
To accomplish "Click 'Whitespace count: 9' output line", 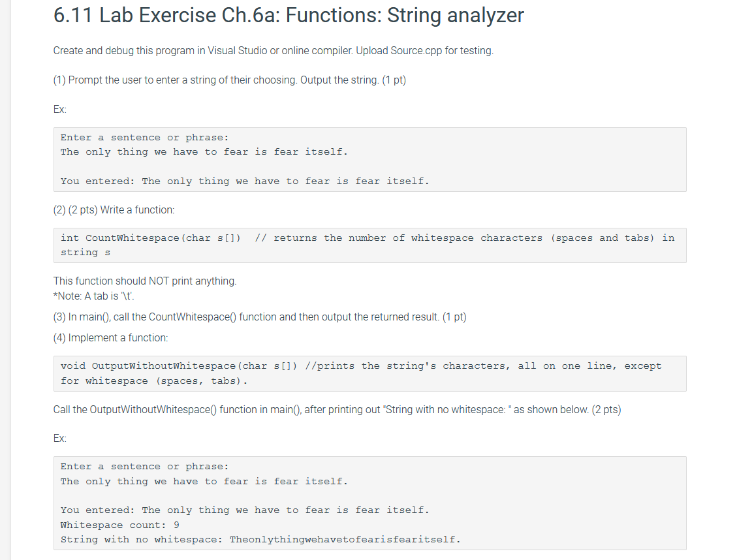I will point(120,525).
